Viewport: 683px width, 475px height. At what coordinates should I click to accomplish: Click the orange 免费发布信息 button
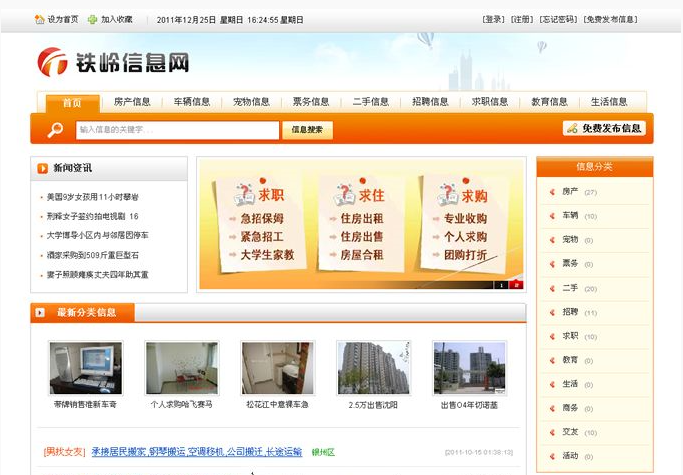604,128
